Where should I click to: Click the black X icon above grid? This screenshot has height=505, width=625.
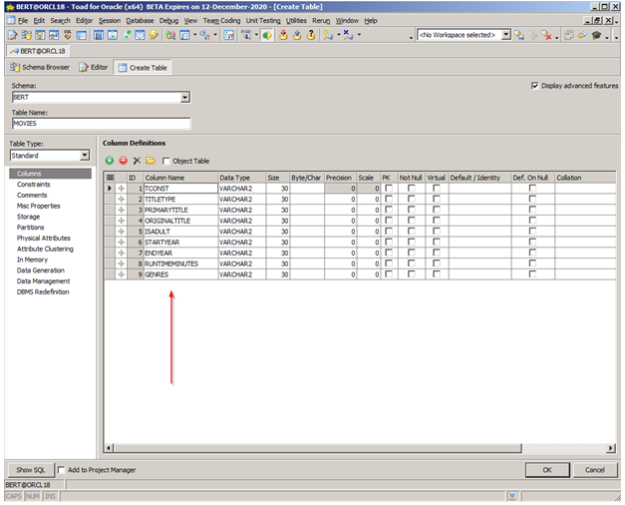pos(137,161)
